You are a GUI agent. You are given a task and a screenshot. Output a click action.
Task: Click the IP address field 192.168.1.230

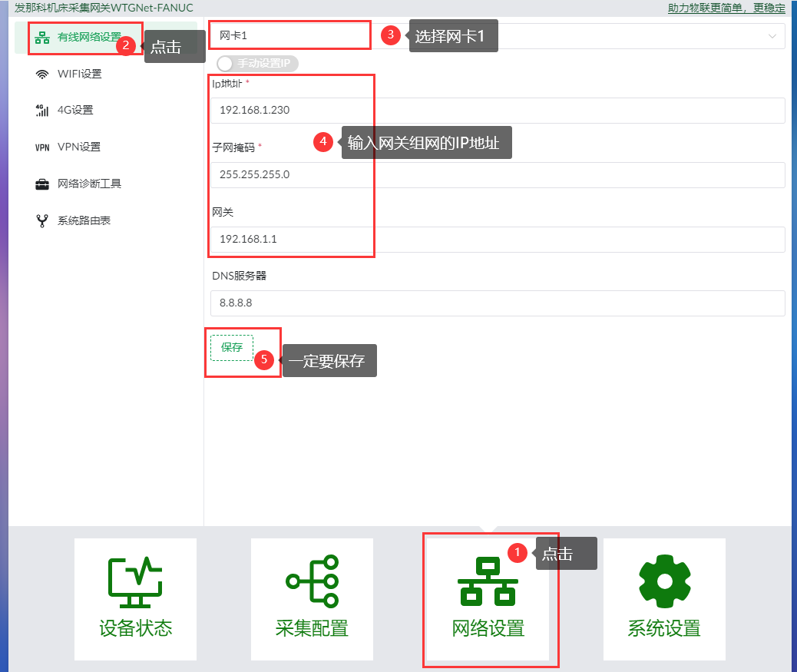tap(498, 111)
